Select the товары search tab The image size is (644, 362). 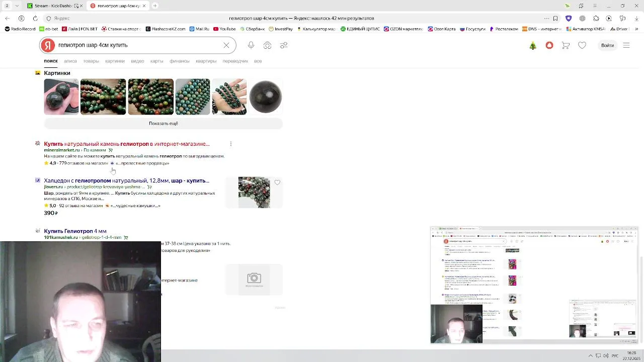tap(91, 61)
